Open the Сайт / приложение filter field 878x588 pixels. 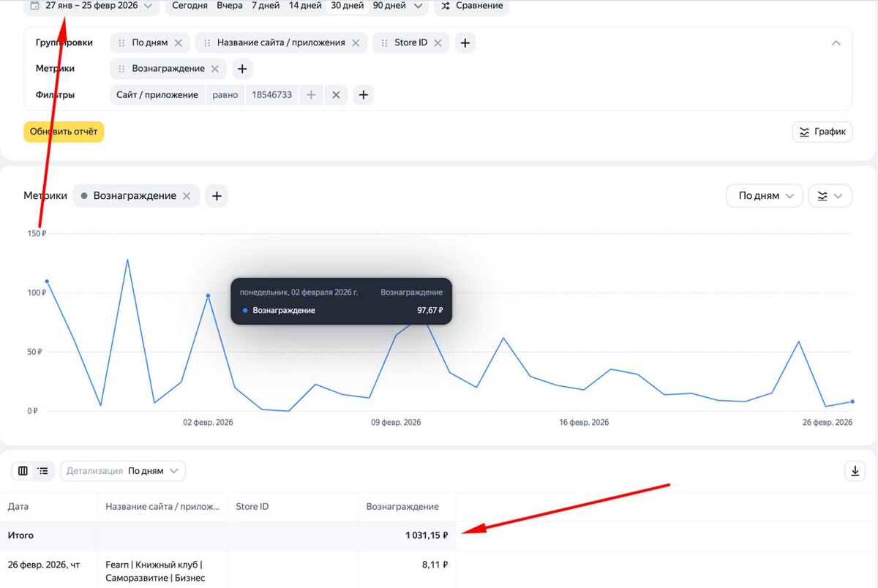coord(157,95)
